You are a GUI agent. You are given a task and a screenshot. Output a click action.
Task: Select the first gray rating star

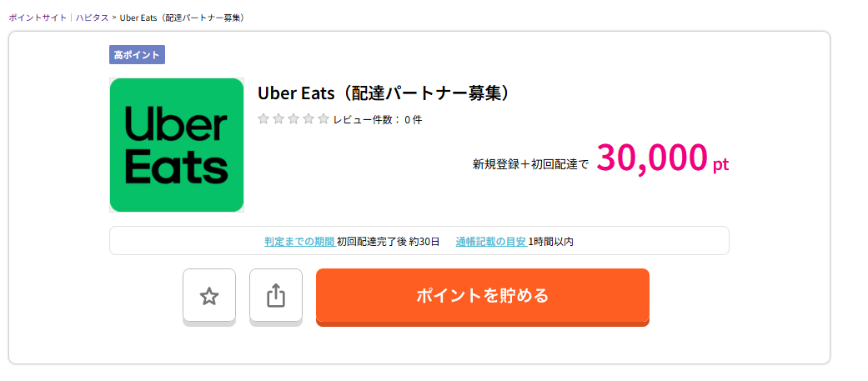(263, 118)
